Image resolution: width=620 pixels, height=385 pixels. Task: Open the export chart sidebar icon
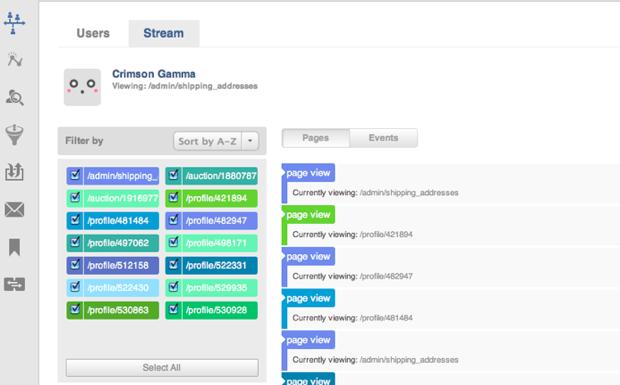click(14, 172)
